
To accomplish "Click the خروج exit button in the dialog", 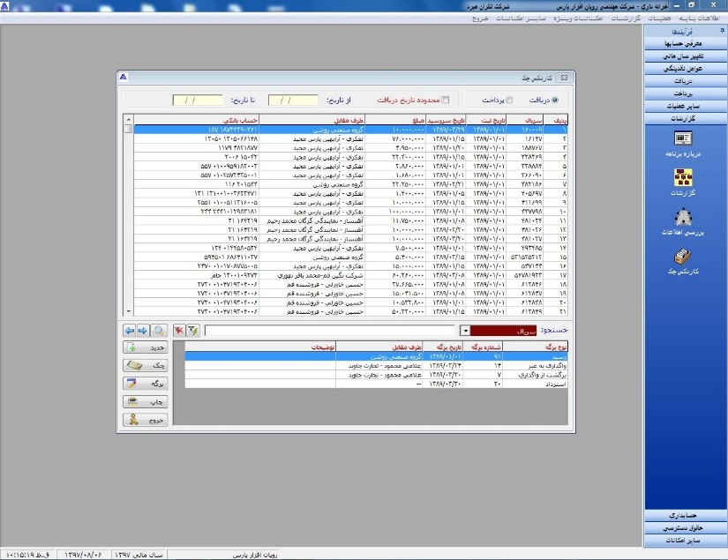I will [x=146, y=420].
